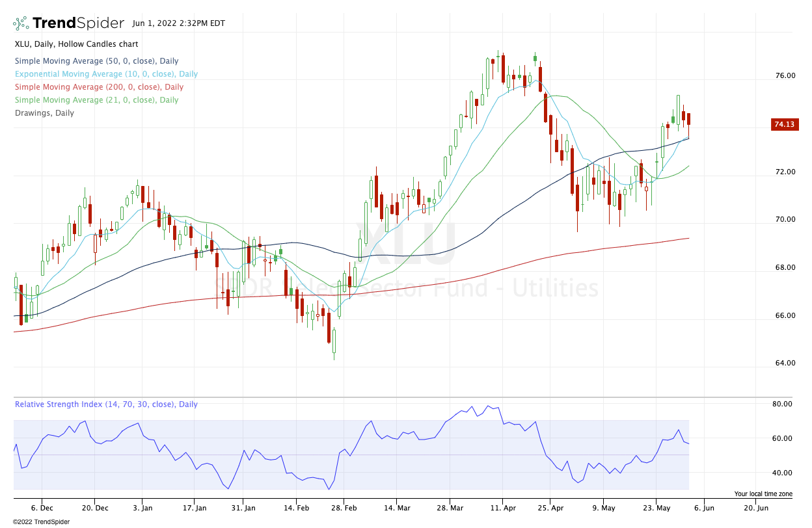Toggle the Exponential Moving Average 10 legend

click(106, 74)
